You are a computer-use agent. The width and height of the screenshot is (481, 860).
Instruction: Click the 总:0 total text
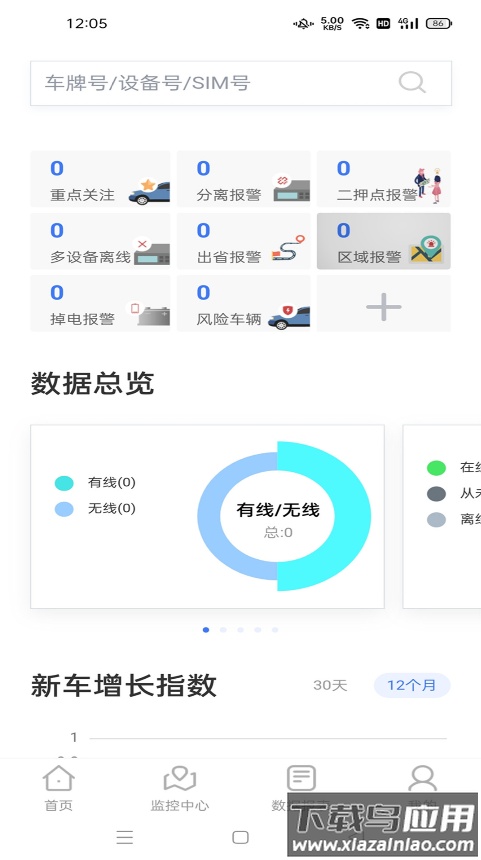point(278,533)
